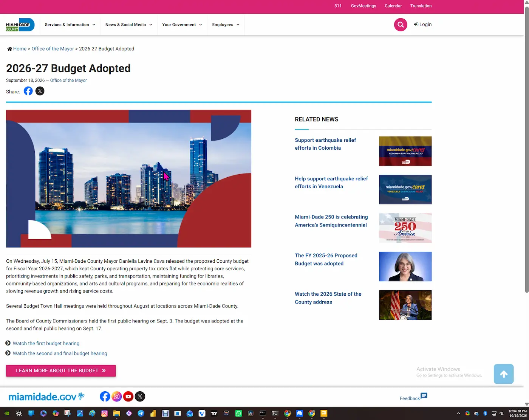Open Photos app in the taskbar
The width and height of the screenshot is (529, 420).
pos(80,413)
